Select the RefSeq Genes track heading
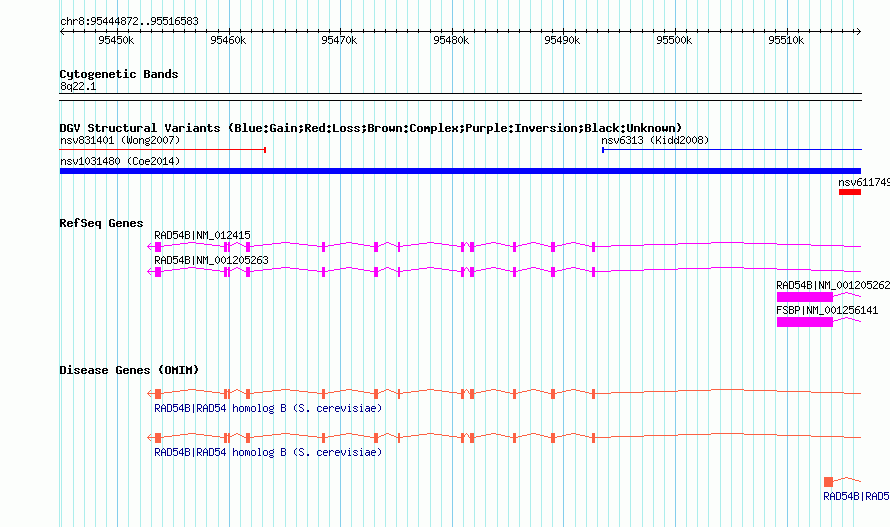Screen dimensions: 890x527 tap(101, 223)
